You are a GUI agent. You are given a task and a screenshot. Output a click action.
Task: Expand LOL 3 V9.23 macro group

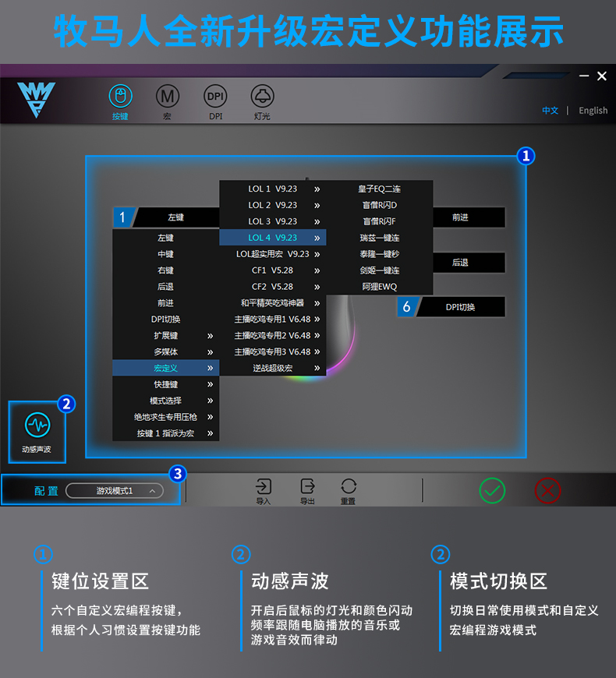[x=273, y=221]
